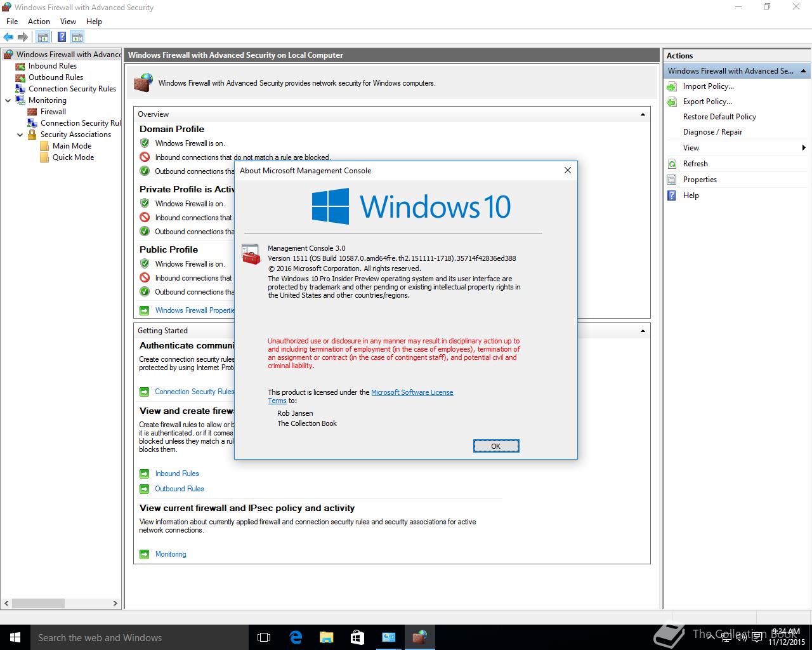Click the Import Policy green arrow icon
Image resolution: width=812 pixels, height=650 pixels.
tap(672, 86)
